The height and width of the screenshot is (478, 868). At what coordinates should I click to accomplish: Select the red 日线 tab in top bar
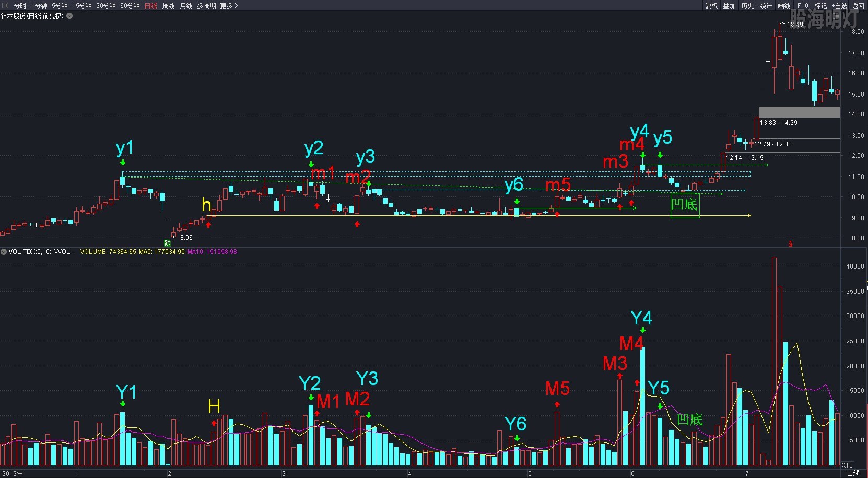(x=150, y=6)
